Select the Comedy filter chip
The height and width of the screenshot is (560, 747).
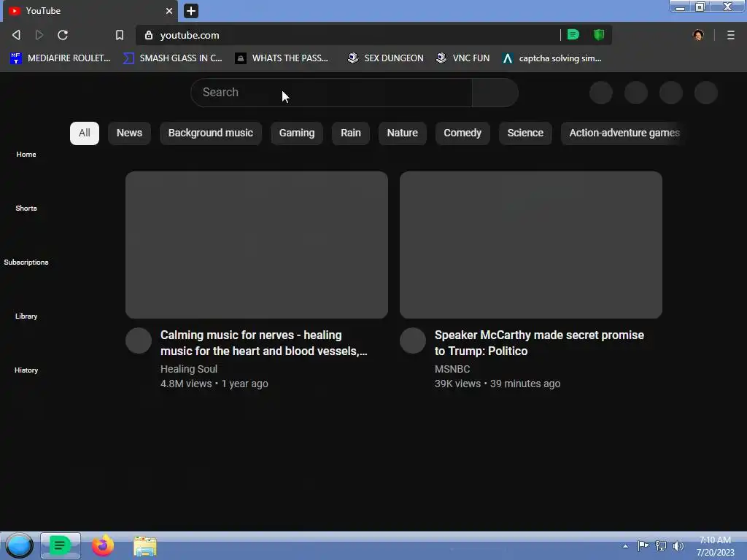[462, 133]
